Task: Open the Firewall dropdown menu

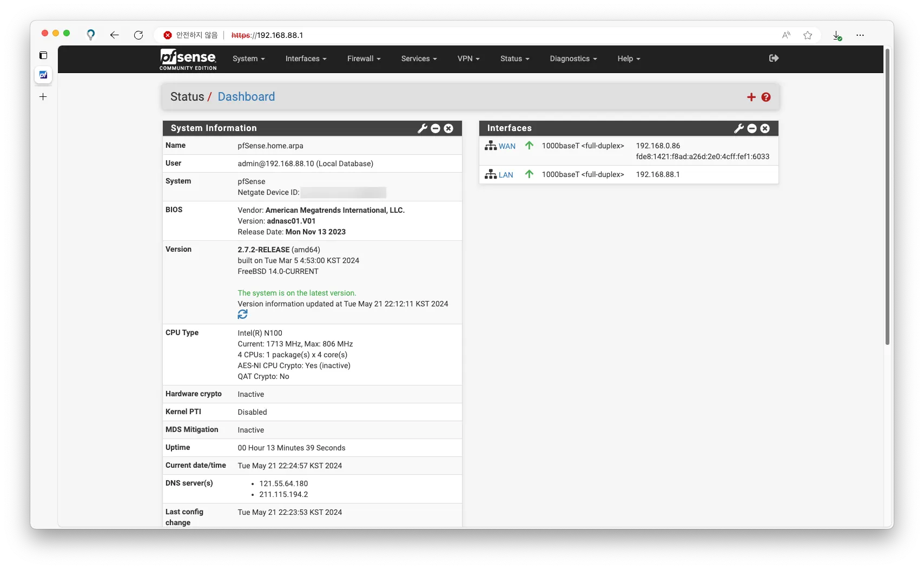Action: click(364, 59)
